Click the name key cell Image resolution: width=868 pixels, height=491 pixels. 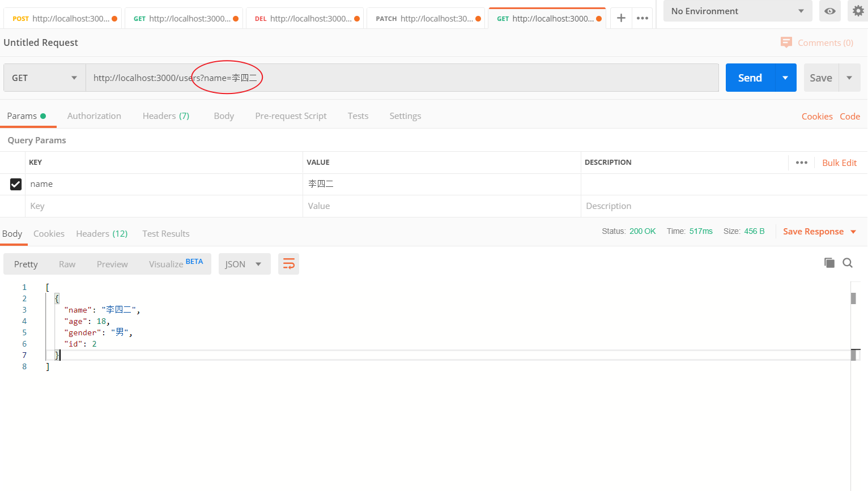tap(164, 184)
